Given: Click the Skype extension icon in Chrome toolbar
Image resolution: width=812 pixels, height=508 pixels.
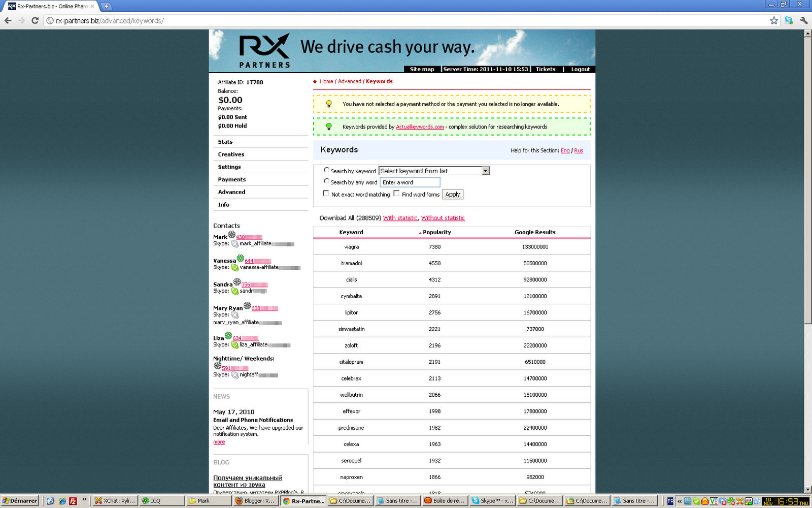Looking at the screenshot, I should pyautogui.click(x=789, y=20).
